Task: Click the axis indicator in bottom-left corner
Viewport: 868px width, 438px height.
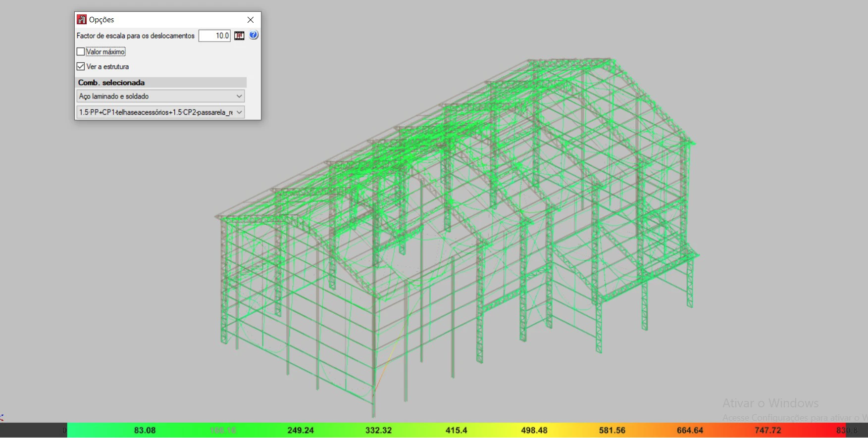Action: (2, 418)
